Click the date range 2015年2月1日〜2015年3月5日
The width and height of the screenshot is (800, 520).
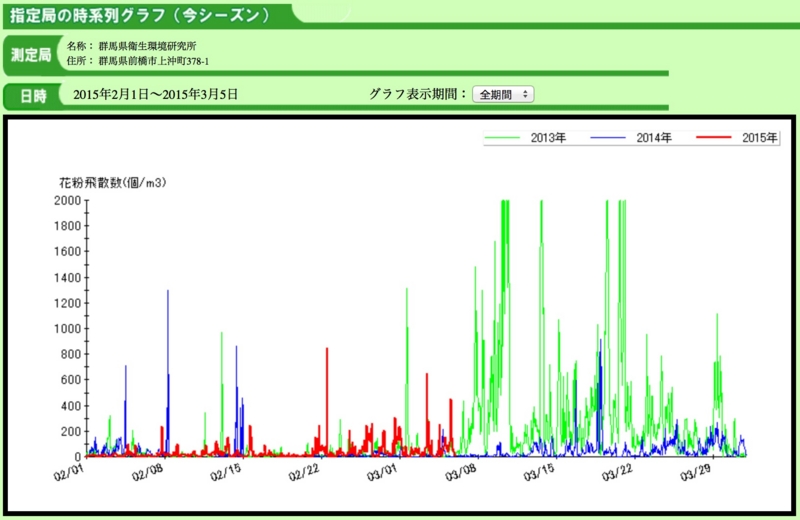[x=155, y=94]
